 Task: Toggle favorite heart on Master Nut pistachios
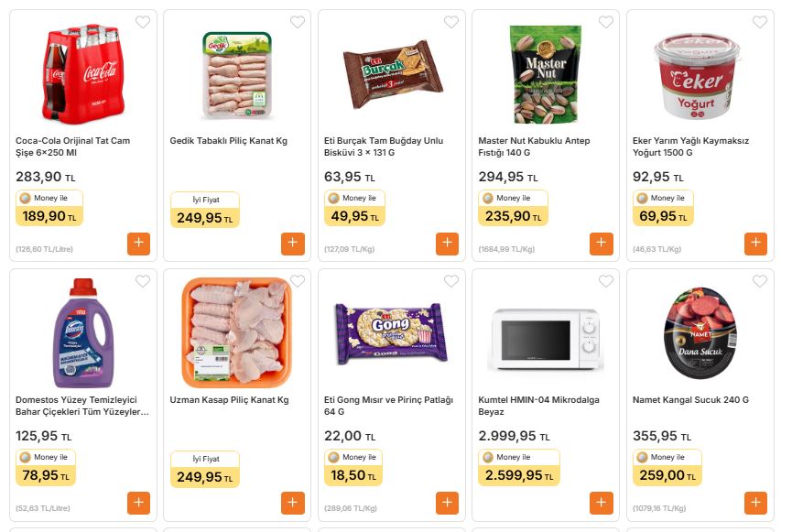tap(605, 22)
